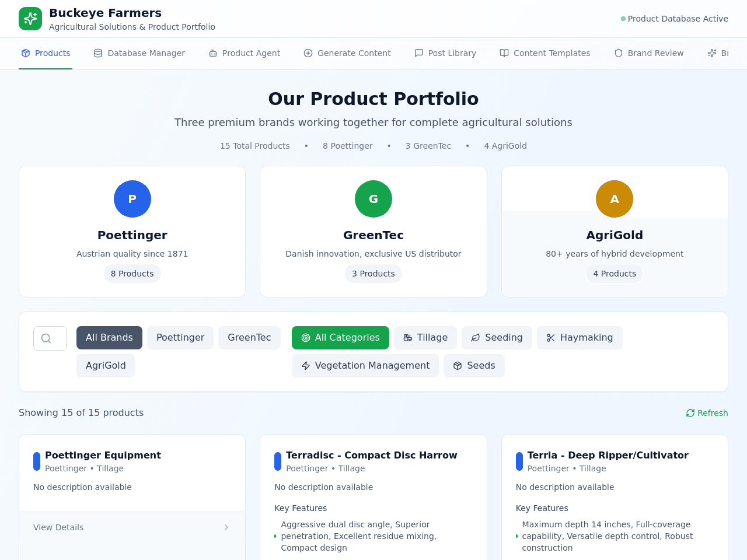Select the Vegetation Management category chip
Image resolution: width=747 pixels, height=560 pixels.
[x=365, y=366]
